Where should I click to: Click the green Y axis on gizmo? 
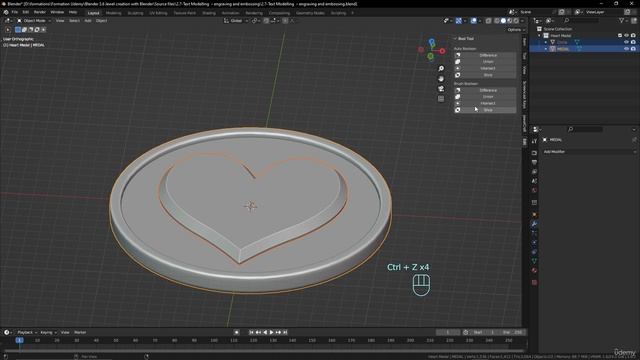click(430, 56)
